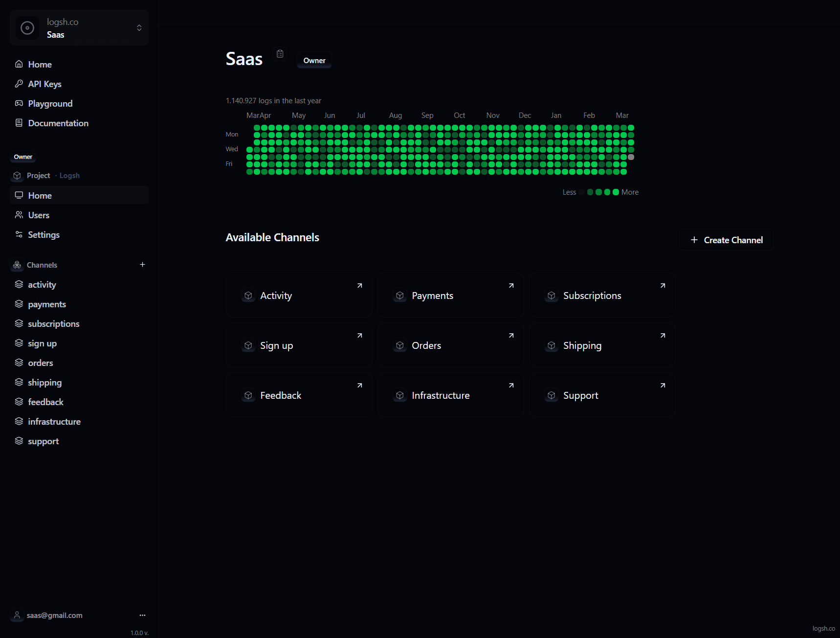
Task: Click the cube icon on Orders card
Action: [x=400, y=345]
